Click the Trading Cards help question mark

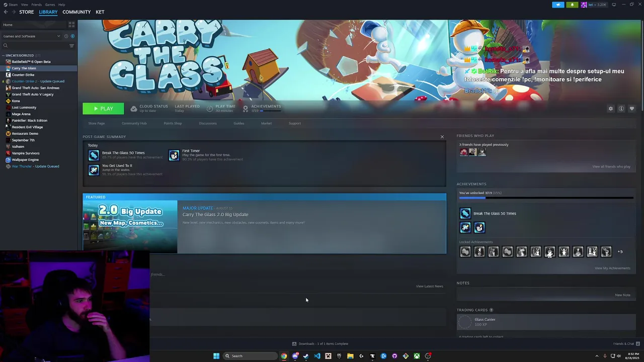[491, 310]
